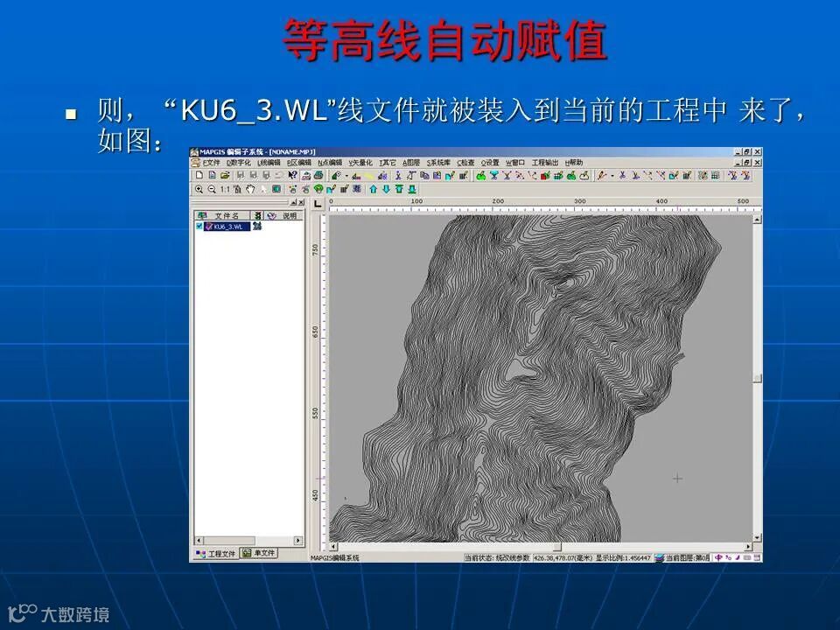Click the grid table icon near toolbar end
Screen dimensions: 840x630
(x=715, y=175)
